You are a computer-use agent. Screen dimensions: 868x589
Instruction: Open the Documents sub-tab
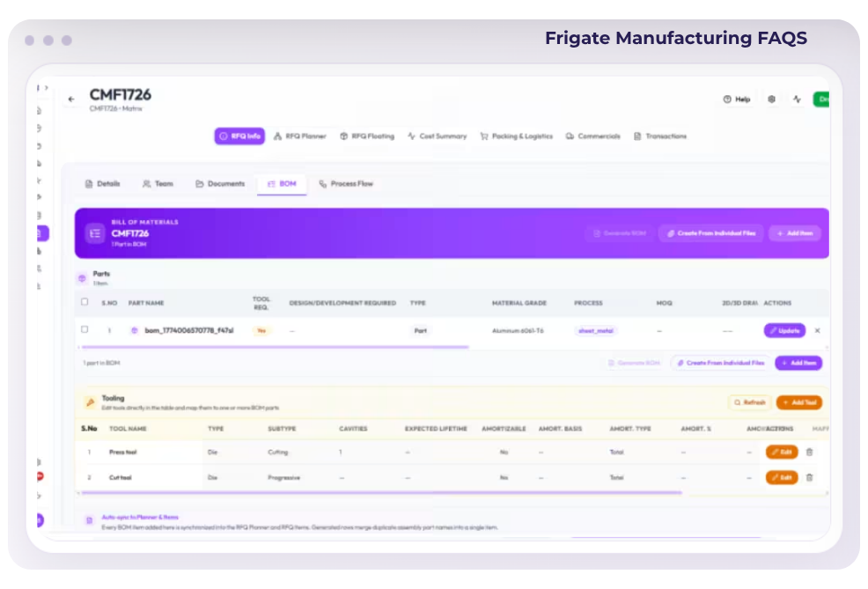(x=220, y=184)
